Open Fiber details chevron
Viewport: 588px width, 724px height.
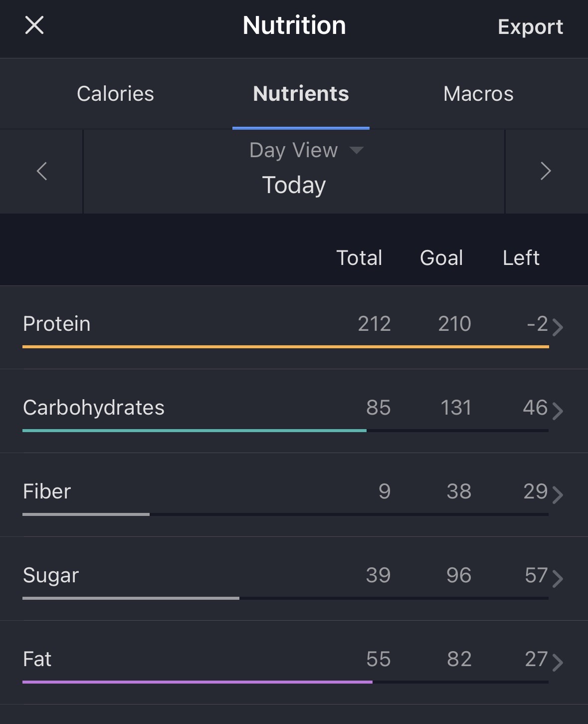tap(558, 495)
